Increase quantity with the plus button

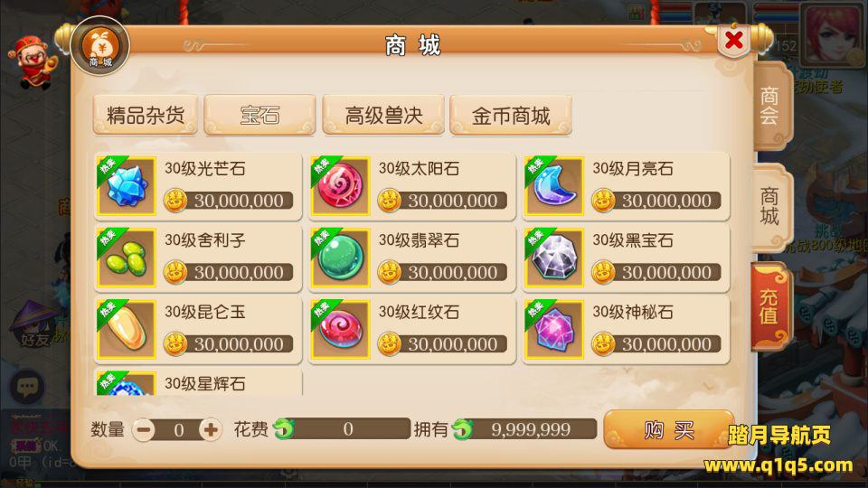click(211, 429)
